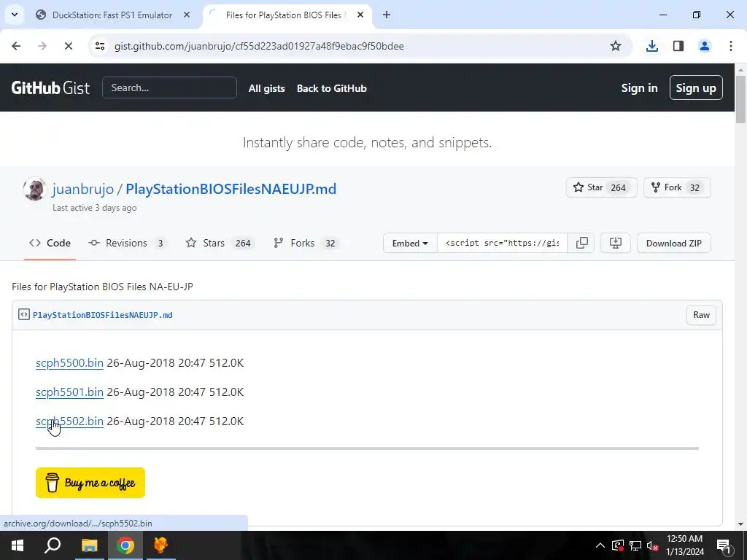Screen dimensions: 747x560
Task: Open the orange app icon in taskbar
Action: coord(161,545)
